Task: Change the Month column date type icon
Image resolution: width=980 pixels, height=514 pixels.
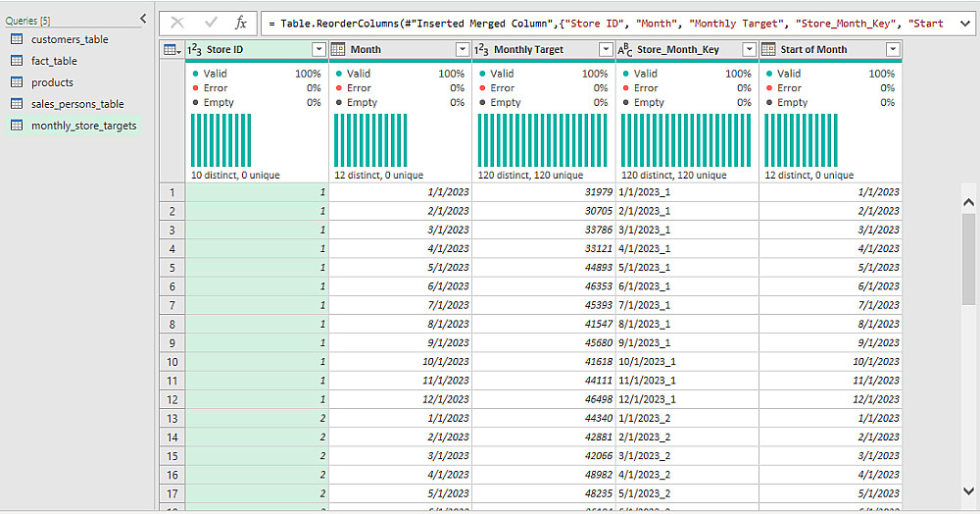Action: click(x=338, y=49)
